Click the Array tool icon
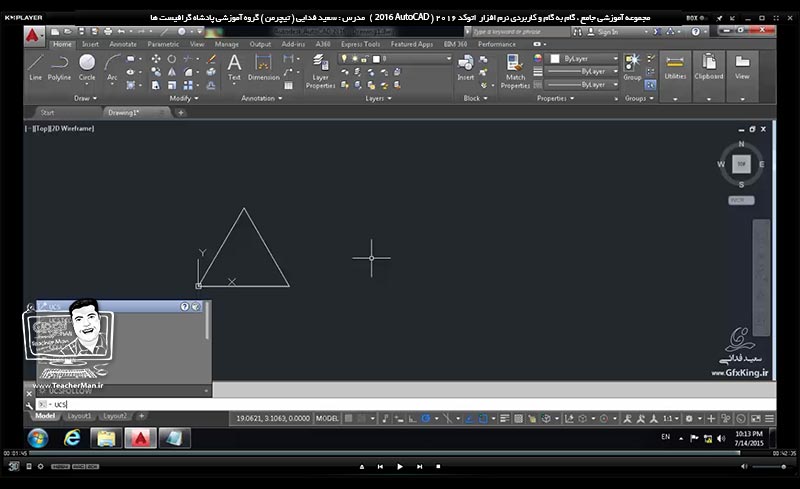Viewport: 800px width, 489px height. 188,85
